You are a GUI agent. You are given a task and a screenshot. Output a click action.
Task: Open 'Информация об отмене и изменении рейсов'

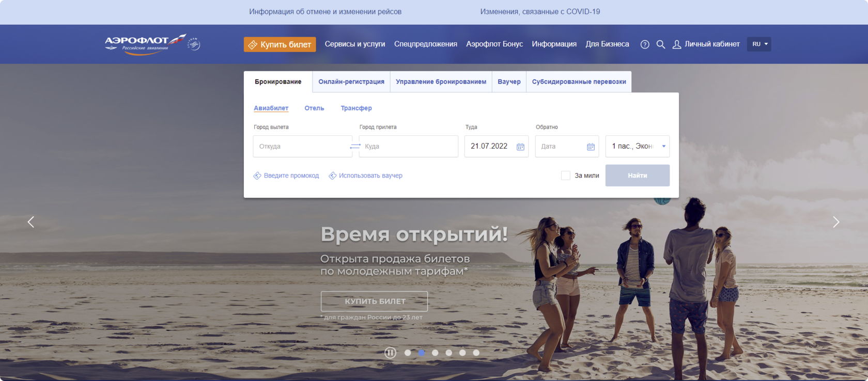coord(326,11)
